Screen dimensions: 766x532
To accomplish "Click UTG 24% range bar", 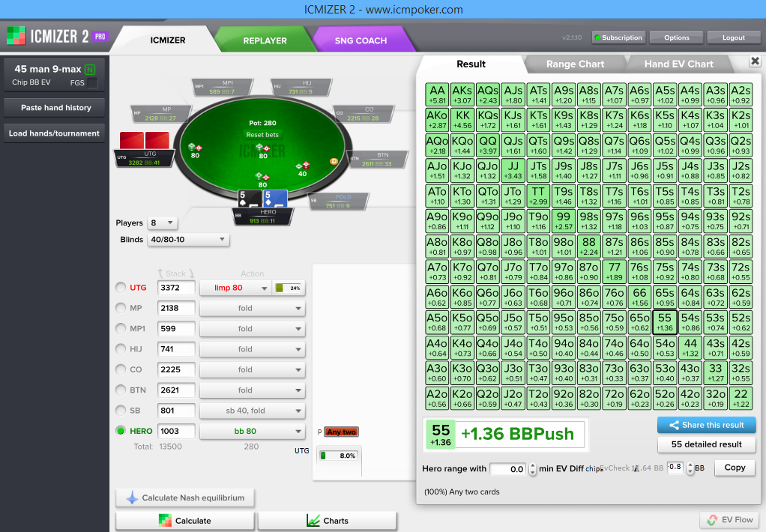I will tap(289, 288).
